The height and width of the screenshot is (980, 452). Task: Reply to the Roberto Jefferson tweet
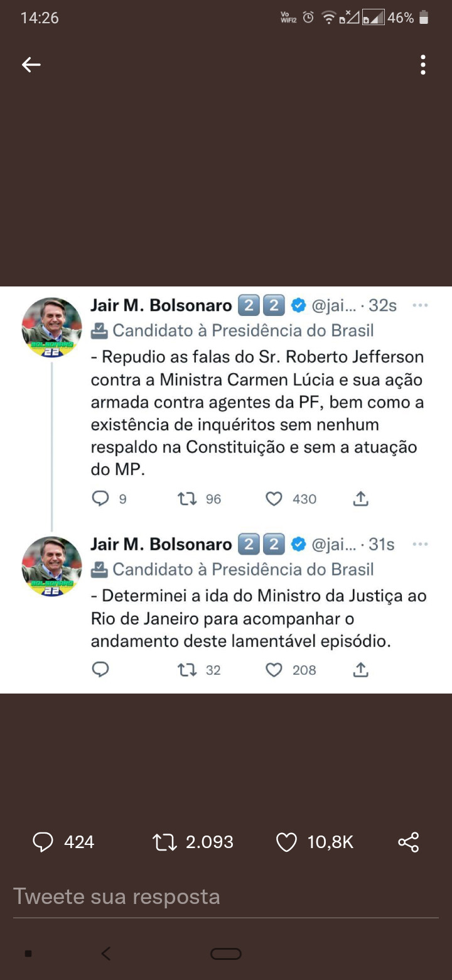click(x=100, y=499)
